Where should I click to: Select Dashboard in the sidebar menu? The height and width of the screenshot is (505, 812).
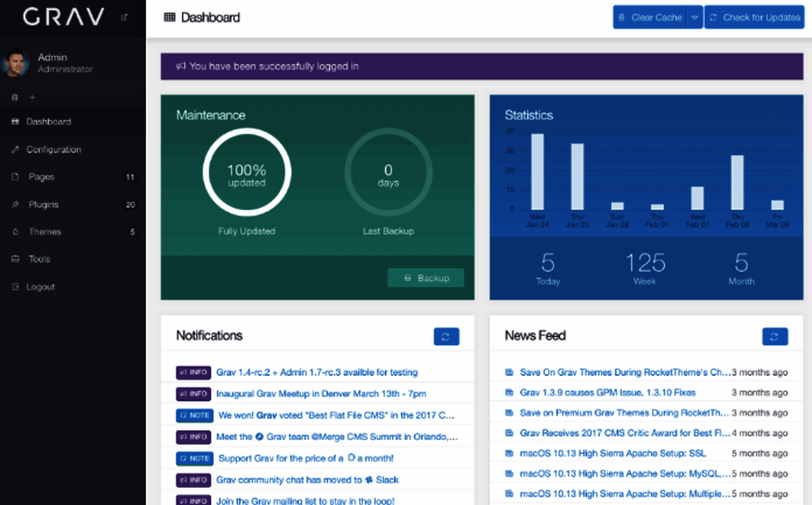(49, 122)
